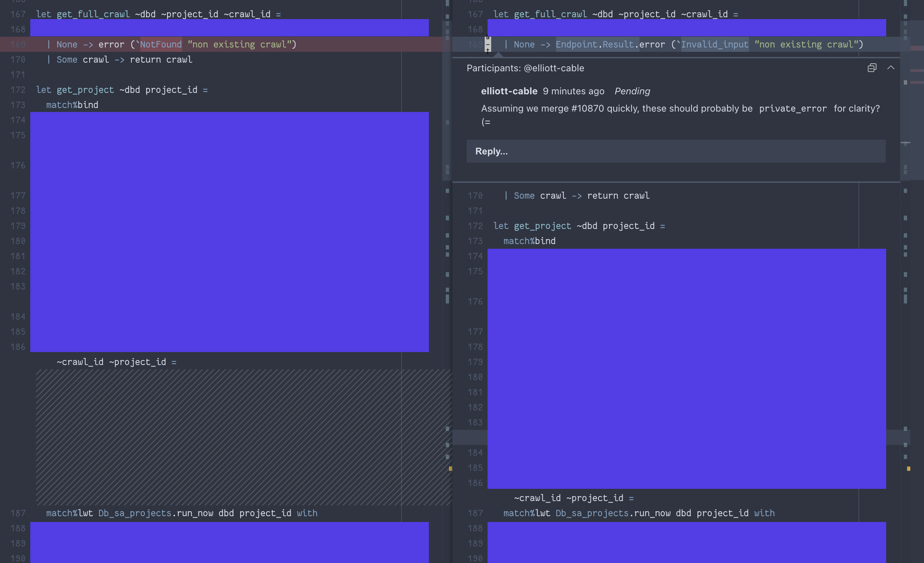Click the "+" add-comment gutter icon at line 169
The width and height of the screenshot is (924, 563).
488,50
